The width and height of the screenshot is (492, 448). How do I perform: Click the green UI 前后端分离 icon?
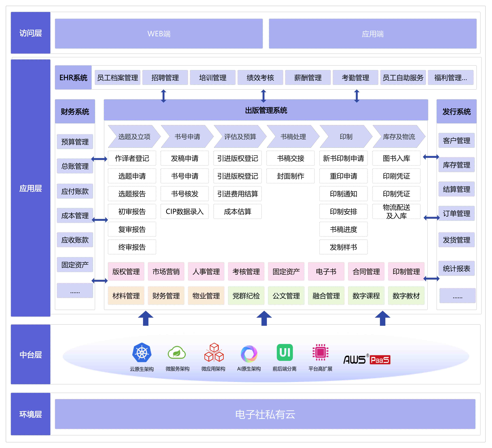click(285, 352)
